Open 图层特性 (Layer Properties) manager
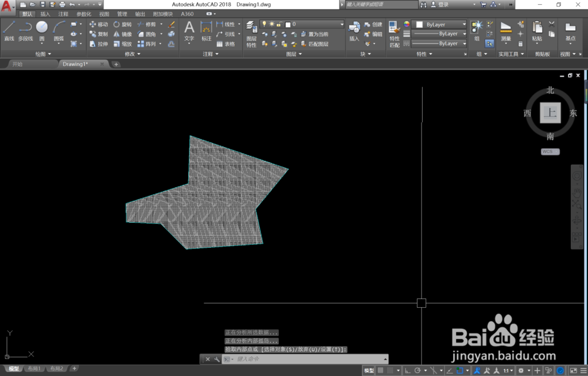Screen dimensions: 588x376 (x=251, y=34)
